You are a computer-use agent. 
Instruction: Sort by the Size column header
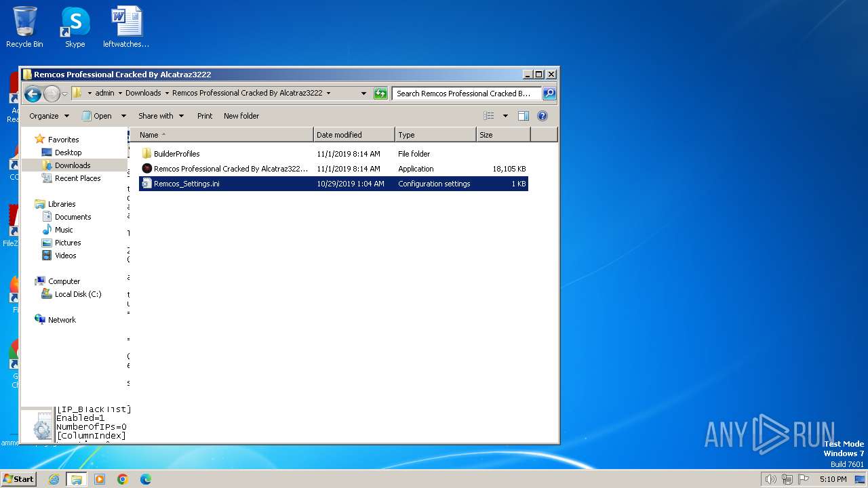[x=503, y=135]
